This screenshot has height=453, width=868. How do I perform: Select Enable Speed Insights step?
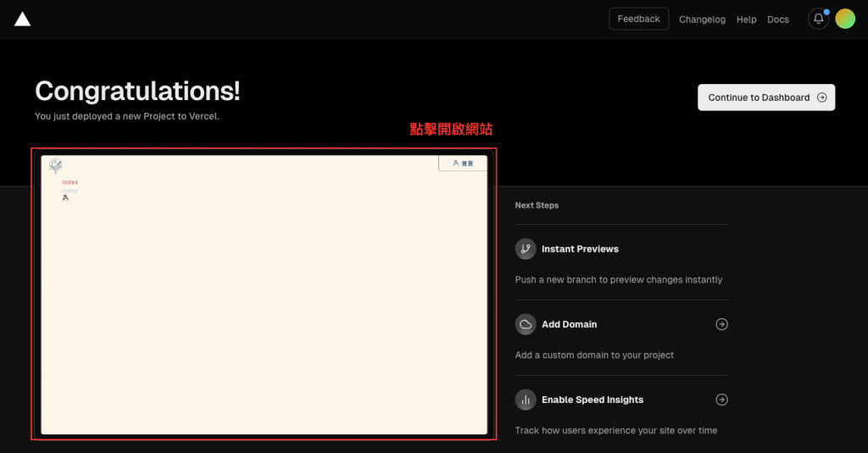[621, 400]
